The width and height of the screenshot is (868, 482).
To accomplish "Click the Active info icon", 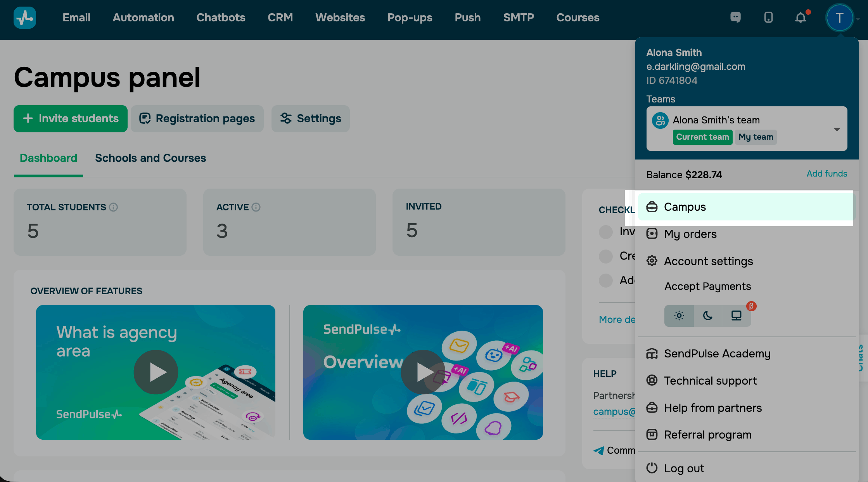I will tap(256, 207).
